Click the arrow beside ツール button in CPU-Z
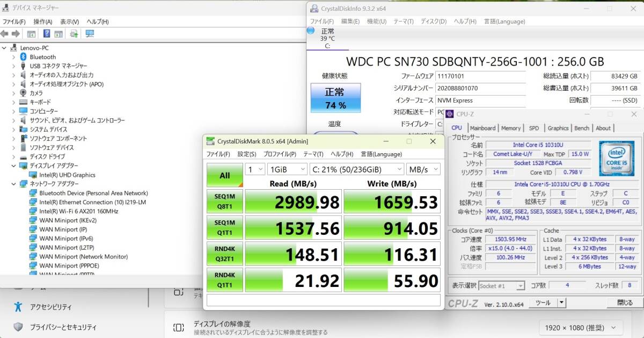Image resolution: width=644 pixels, height=338 pixels. tap(562, 303)
